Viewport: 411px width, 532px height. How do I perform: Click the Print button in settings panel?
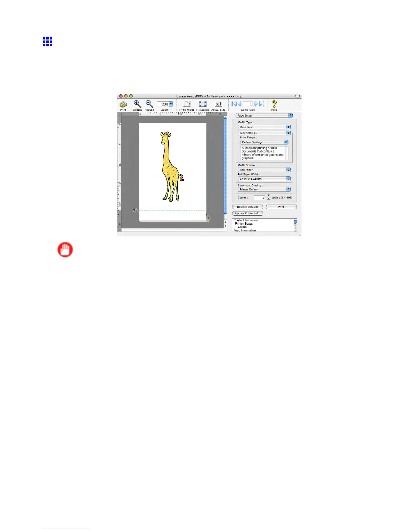[281, 207]
